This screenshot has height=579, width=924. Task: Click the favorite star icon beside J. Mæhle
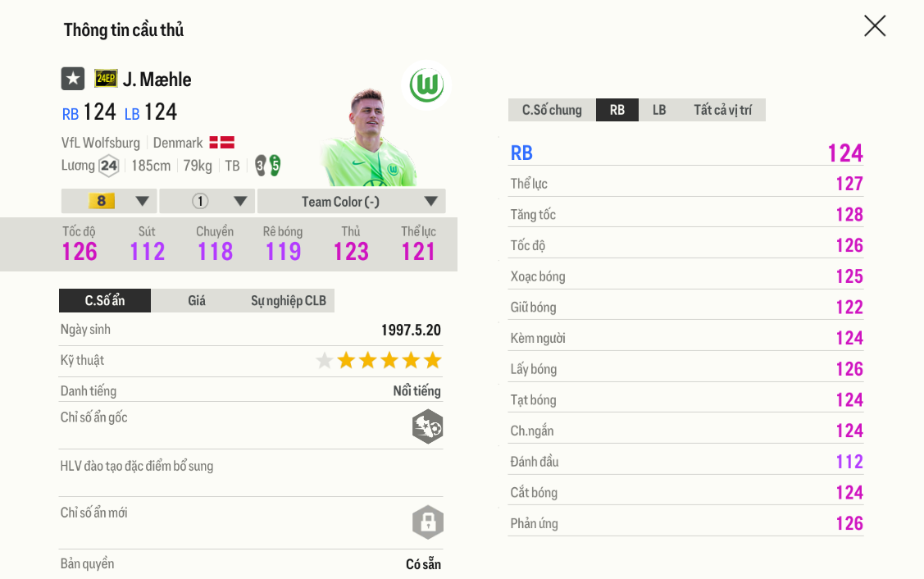coord(73,79)
